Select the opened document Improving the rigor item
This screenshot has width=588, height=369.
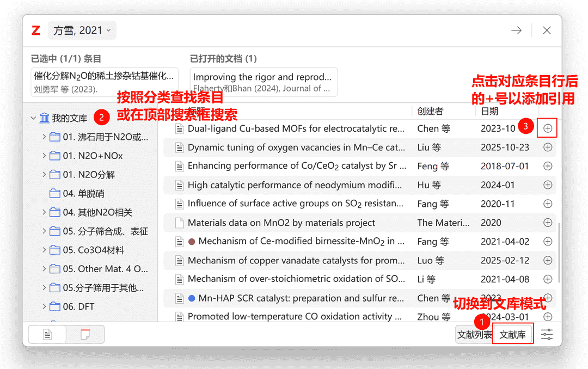click(x=263, y=82)
